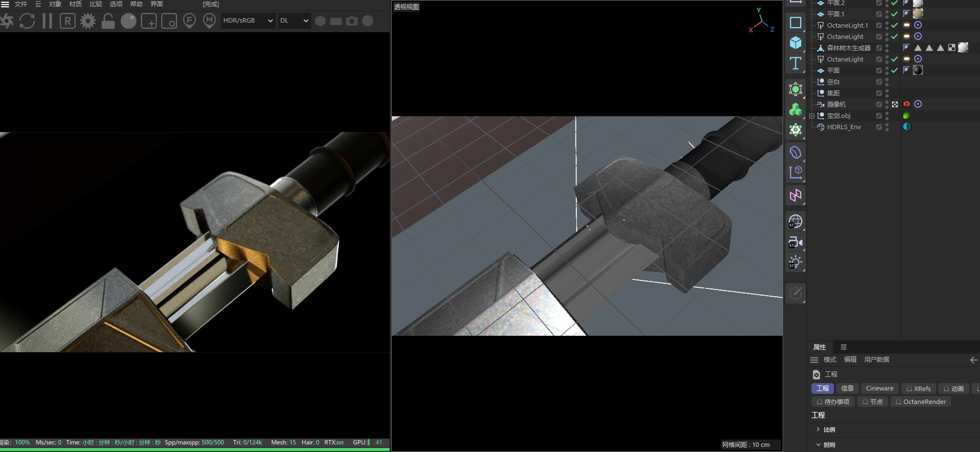The image size is (980, 452).
Task: Select the material picker M pin icon
Action: point(209,21)
